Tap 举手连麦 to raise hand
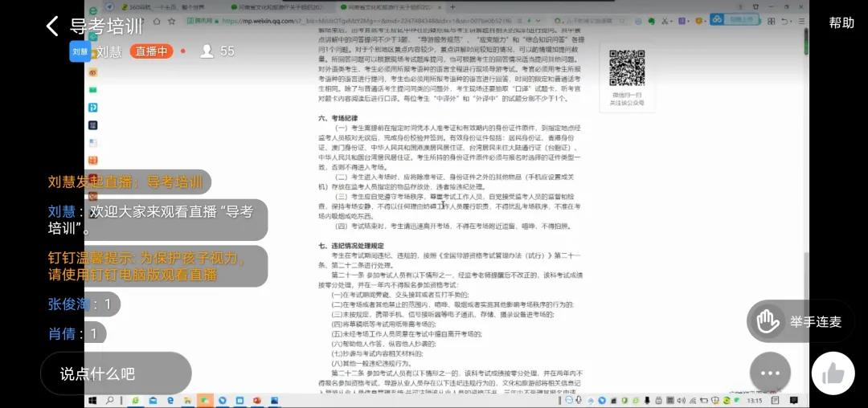This screenshot has height=408, width=868. pos(800,321)
